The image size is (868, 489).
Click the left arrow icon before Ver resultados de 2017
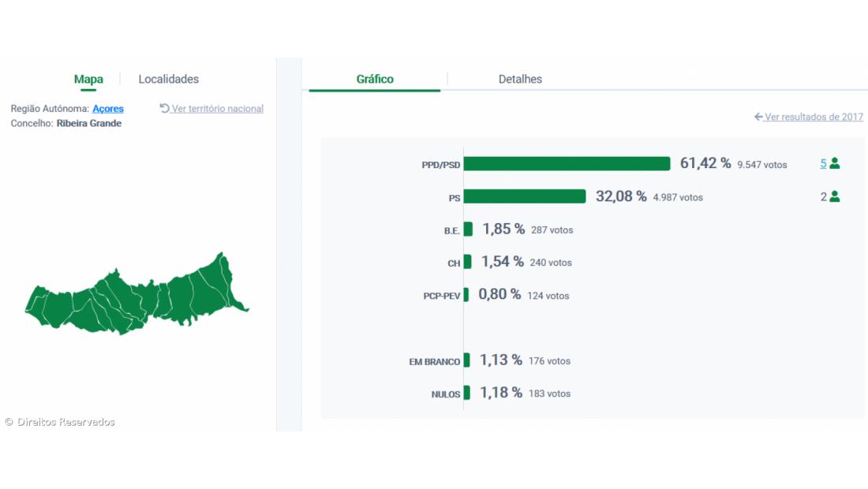pos(758,117)
